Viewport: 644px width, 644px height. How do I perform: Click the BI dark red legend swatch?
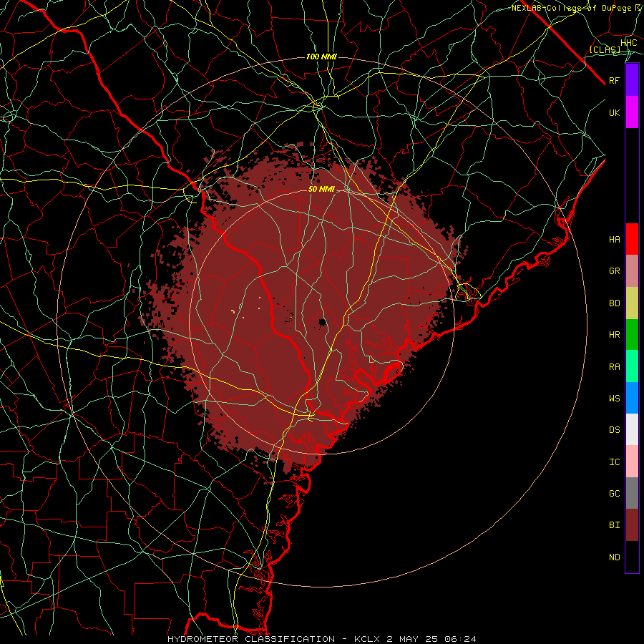pos(632,525)
